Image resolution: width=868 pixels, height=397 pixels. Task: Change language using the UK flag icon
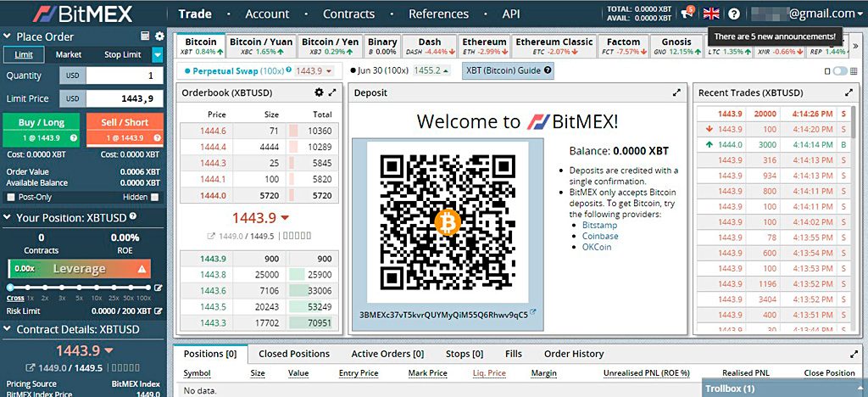coord(711,14)
